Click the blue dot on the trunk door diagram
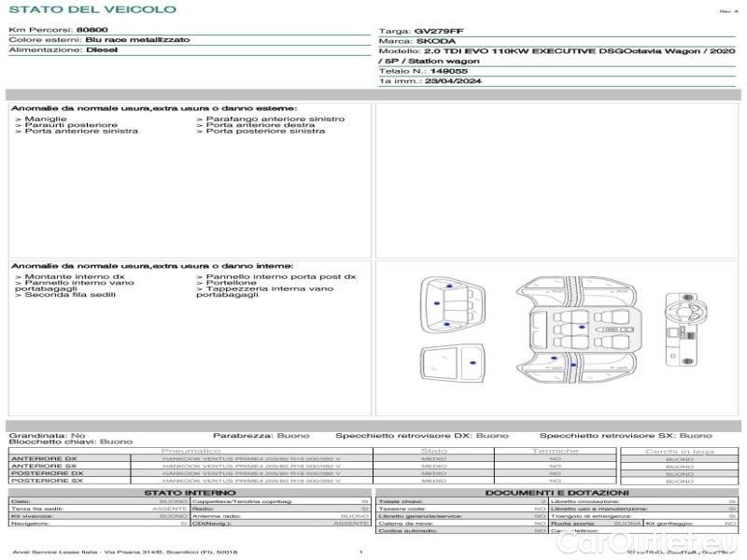 (472, 363)
